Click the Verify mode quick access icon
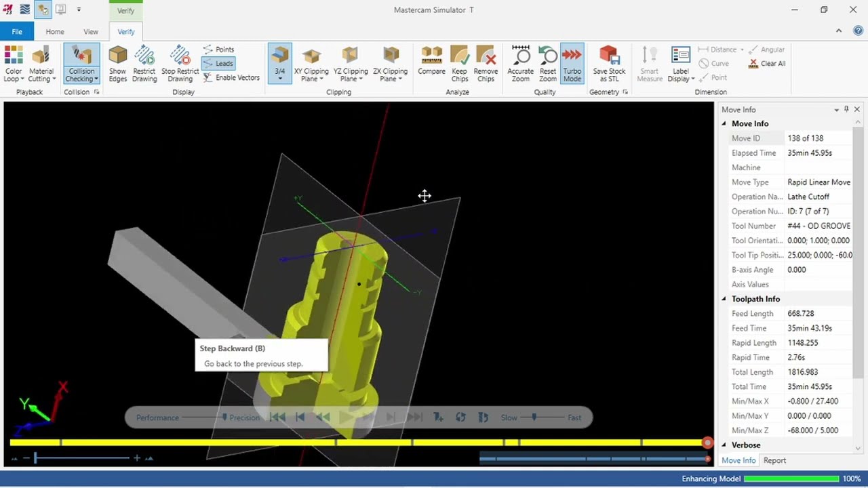Viewport: 868px width, 488px height. (43, 9)
